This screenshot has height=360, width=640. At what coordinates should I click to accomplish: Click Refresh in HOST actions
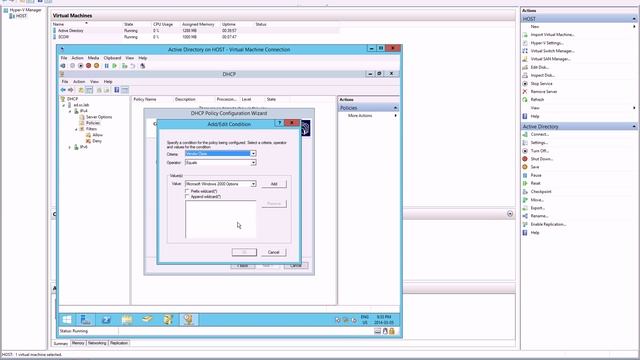[x=537, y=100]
